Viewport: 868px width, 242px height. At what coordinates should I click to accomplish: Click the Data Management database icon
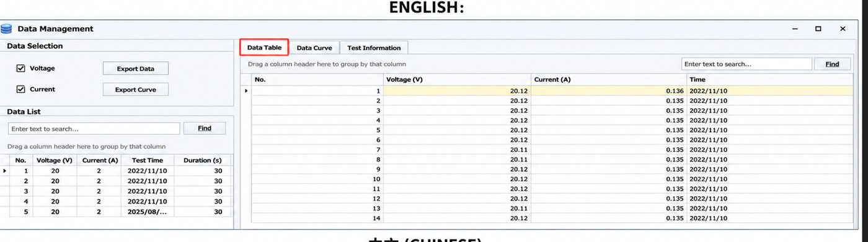coord(7,28)
